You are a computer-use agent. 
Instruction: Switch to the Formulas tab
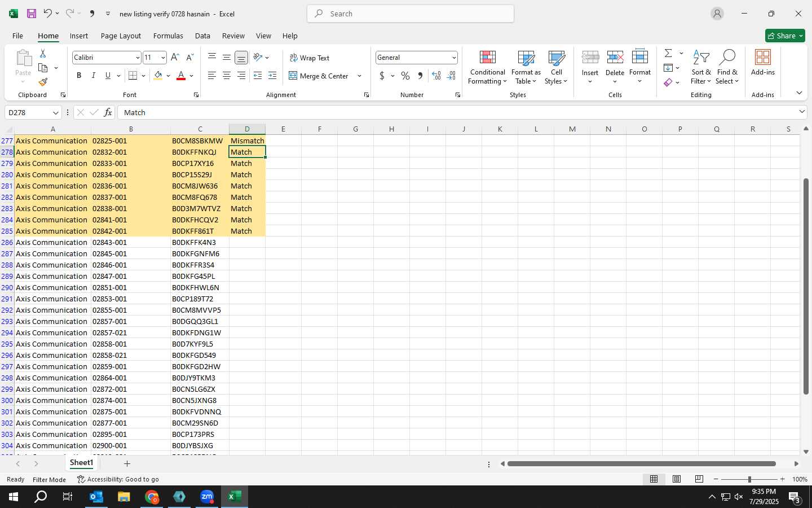click(168, 36)
